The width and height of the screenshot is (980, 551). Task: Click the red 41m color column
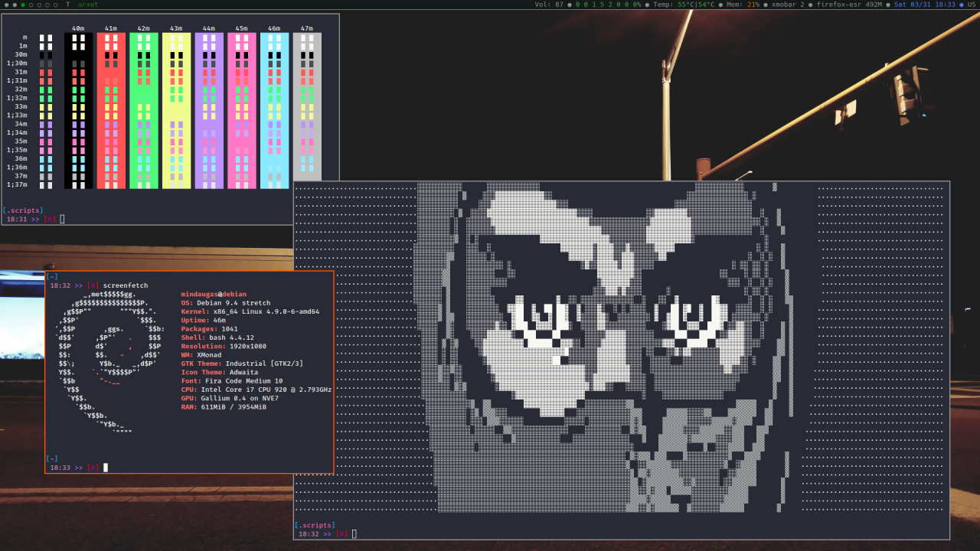pyautogui.click(x=111, y=110)
